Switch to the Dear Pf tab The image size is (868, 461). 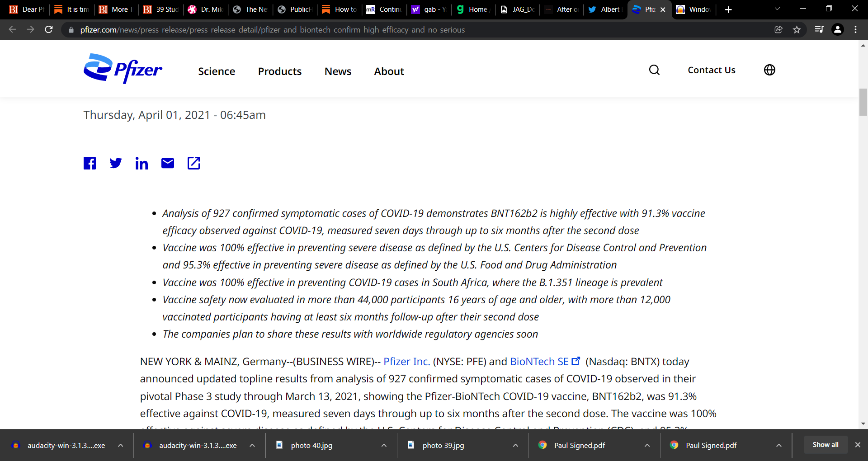point(27,9)
